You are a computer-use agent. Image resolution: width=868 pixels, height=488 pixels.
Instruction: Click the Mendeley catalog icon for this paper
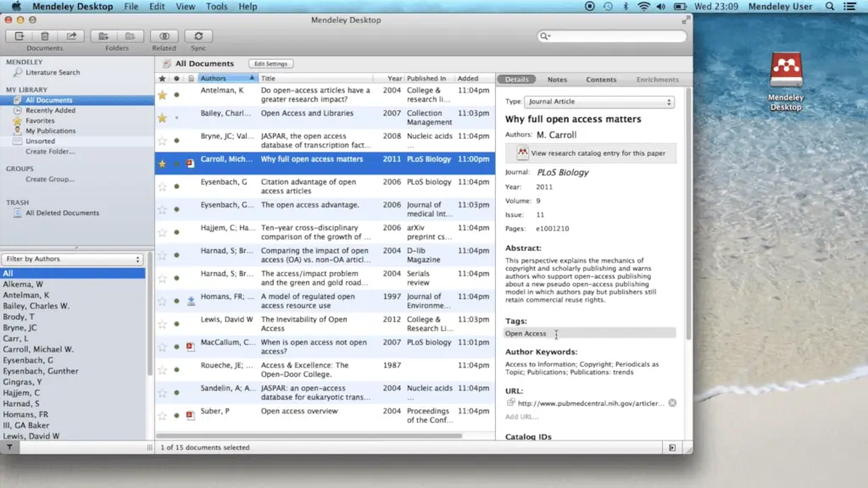pyautogui.click(x=522, y=152)
